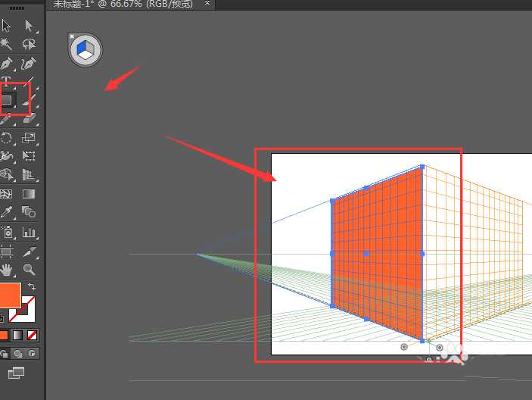Choose the Lasso tool

point(29,43)
